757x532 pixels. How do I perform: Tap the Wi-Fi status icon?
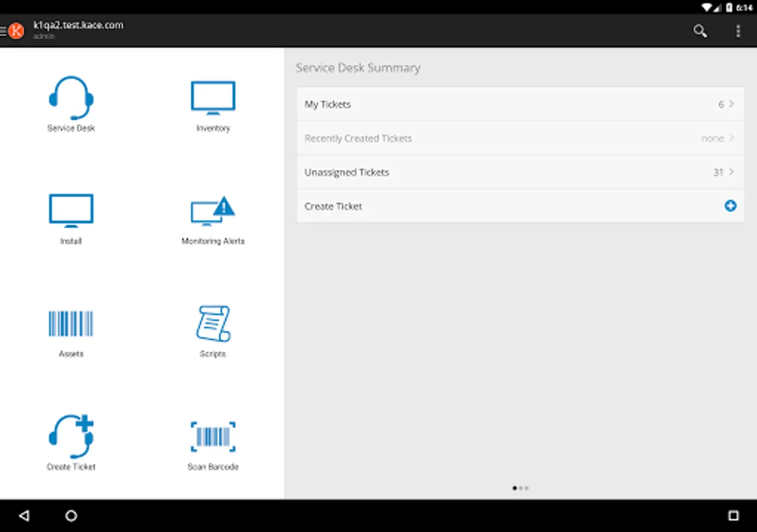click(706, 8)
